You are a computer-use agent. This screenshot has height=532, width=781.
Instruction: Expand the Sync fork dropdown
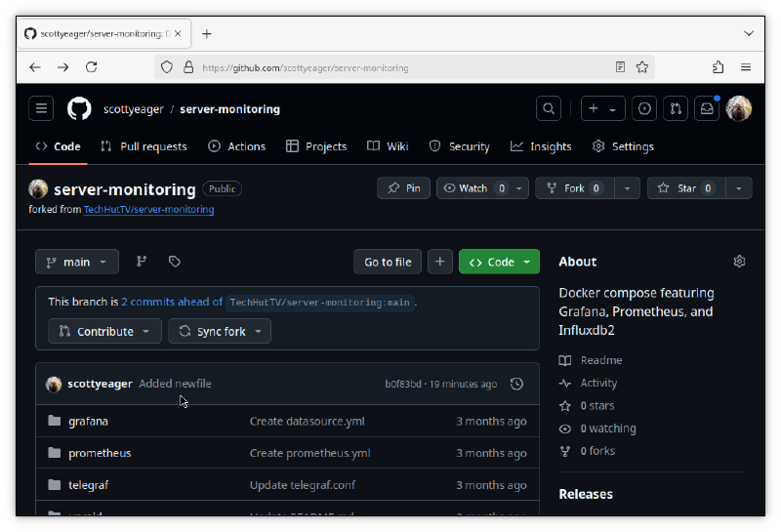tap(220, 332)
